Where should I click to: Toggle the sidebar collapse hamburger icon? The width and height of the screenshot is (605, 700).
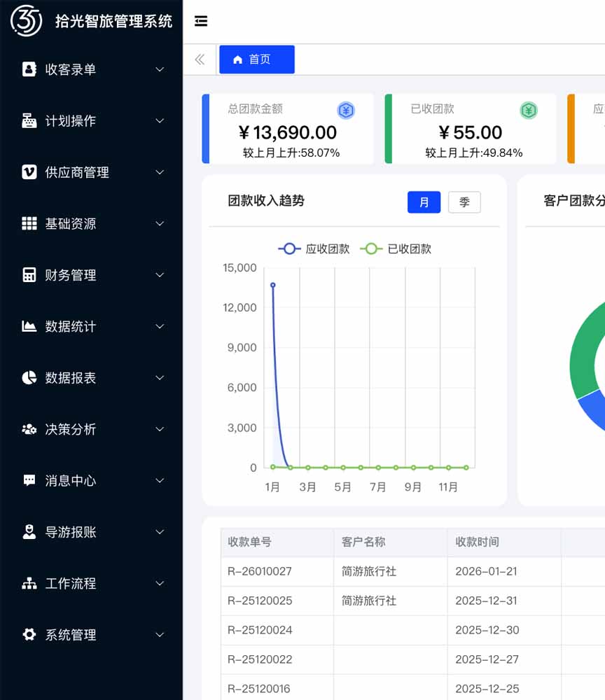201,21
